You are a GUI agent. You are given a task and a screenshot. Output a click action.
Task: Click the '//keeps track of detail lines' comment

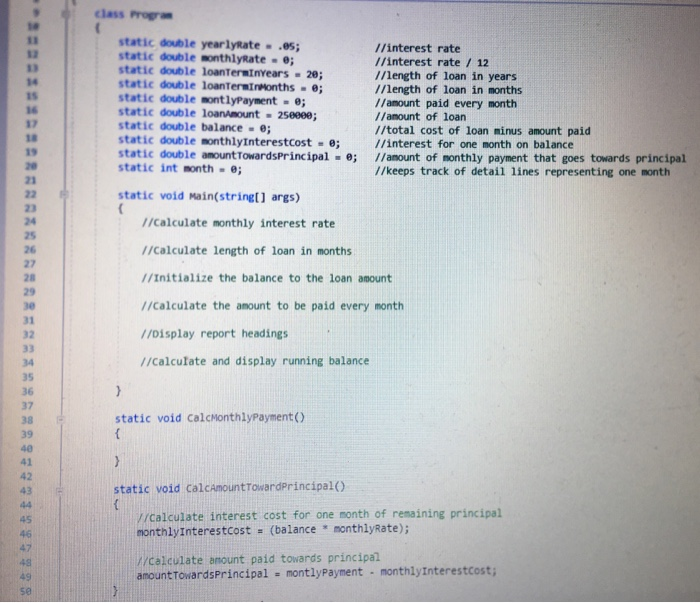(x=522, y=172)
